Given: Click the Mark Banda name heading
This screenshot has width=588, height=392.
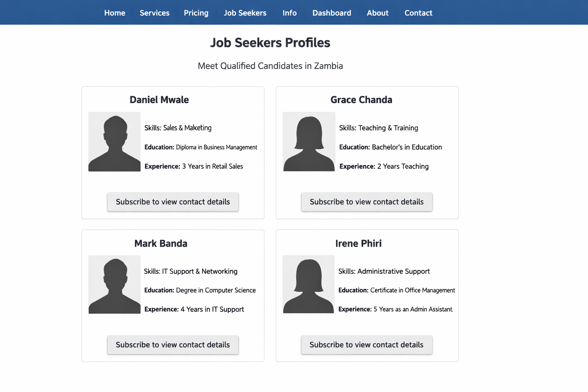Looking at the screenshot, I should 161,243.
